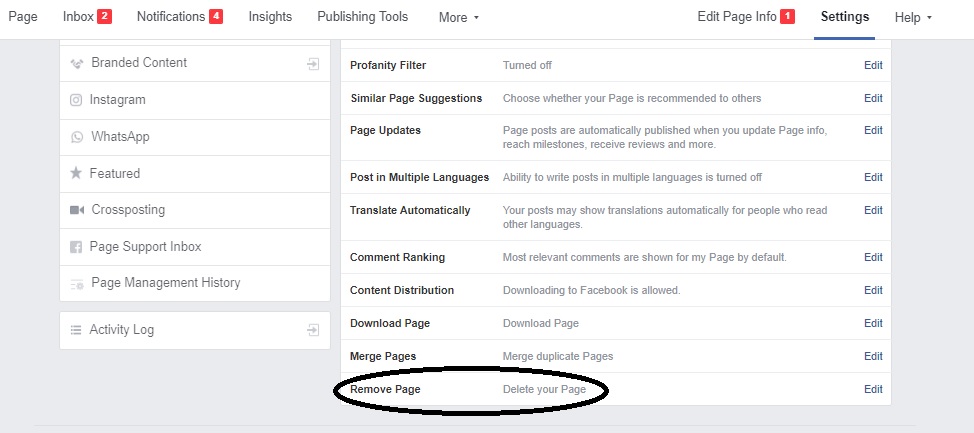Edit the Profanity Filter setting
The image size is (974, 433).
[873, 65]
